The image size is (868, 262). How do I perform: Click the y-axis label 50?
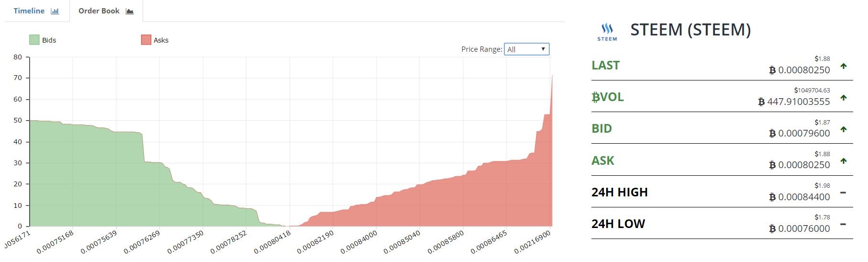(x=18, y=120)
